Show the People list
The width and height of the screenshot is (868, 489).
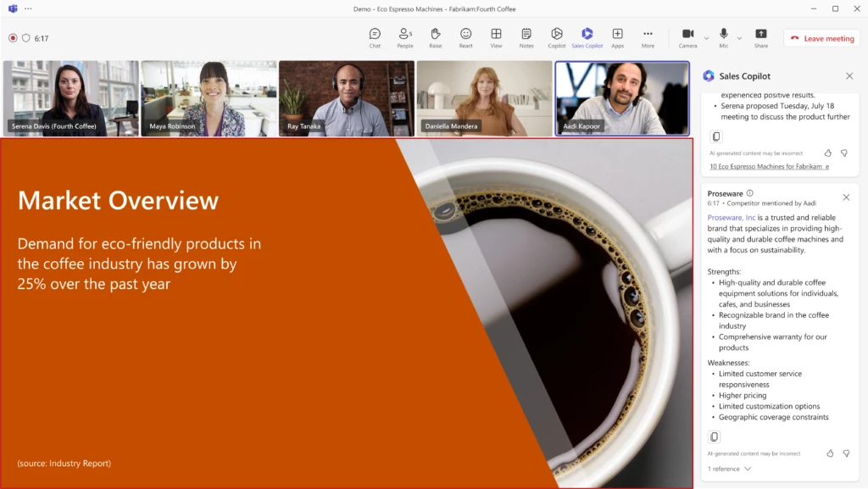[405, 36]
